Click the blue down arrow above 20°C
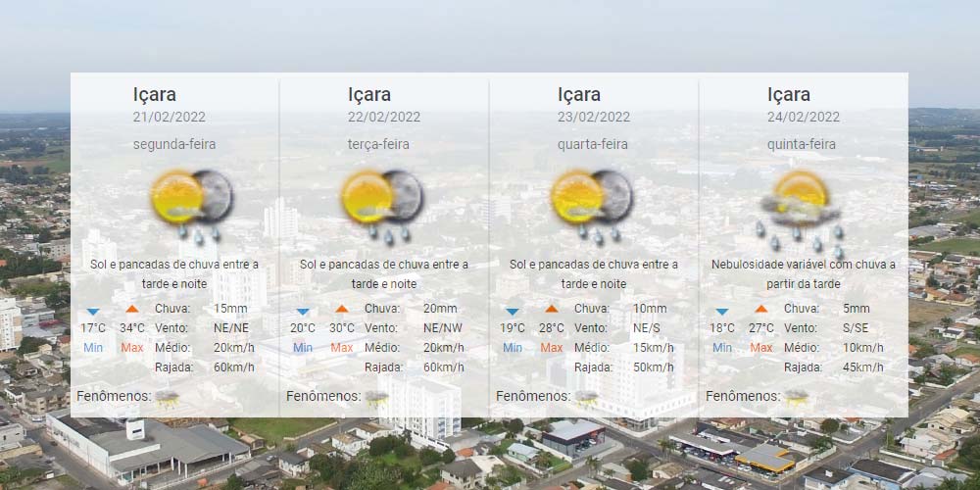 click(x=303, y=311)
